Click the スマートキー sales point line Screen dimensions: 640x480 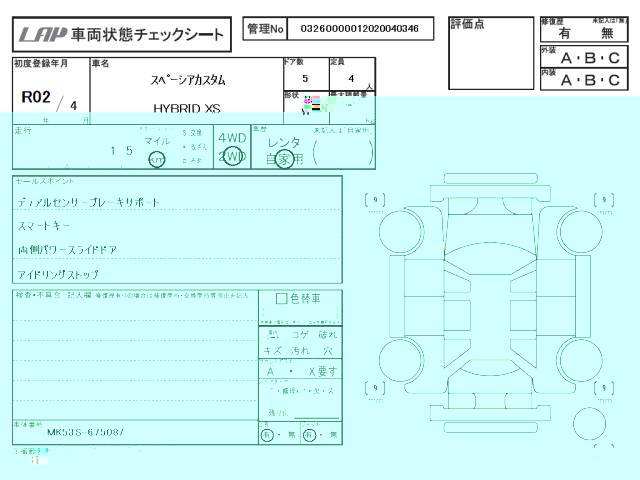(x=44, y=226)
